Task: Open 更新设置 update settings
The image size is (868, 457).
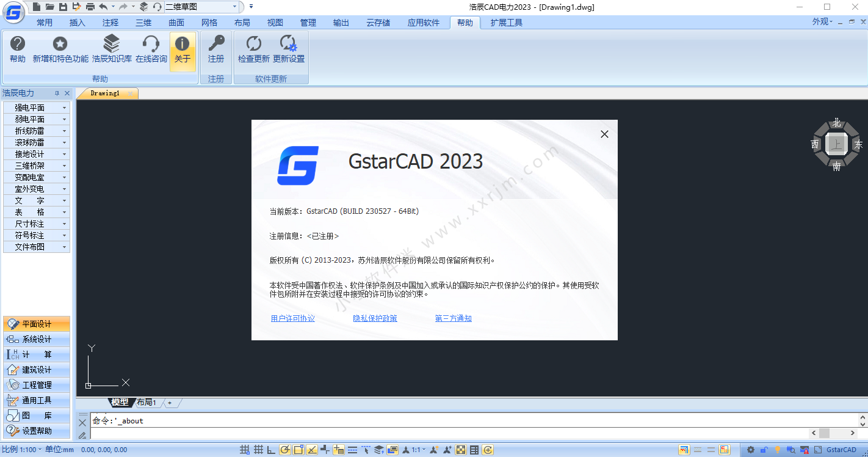Action: pyautogui.click(x=288, y=49)
